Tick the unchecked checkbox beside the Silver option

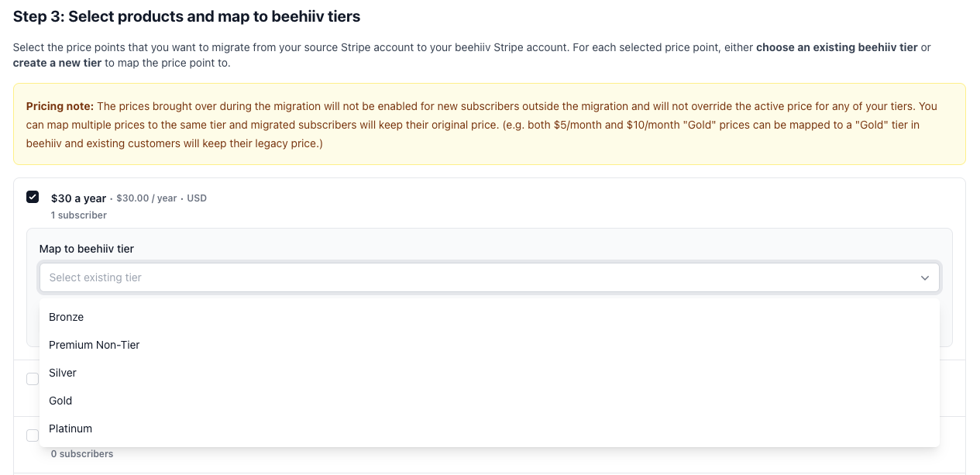(x=33, y=379)
